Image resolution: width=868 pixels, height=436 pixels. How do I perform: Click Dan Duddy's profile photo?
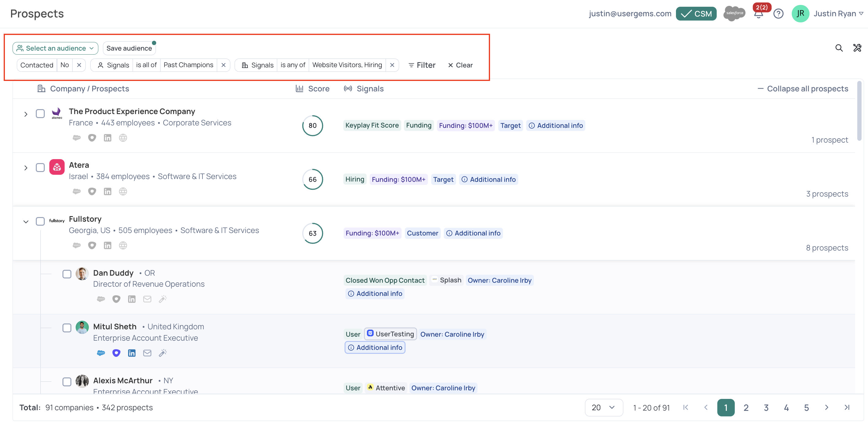coord(82,273)
